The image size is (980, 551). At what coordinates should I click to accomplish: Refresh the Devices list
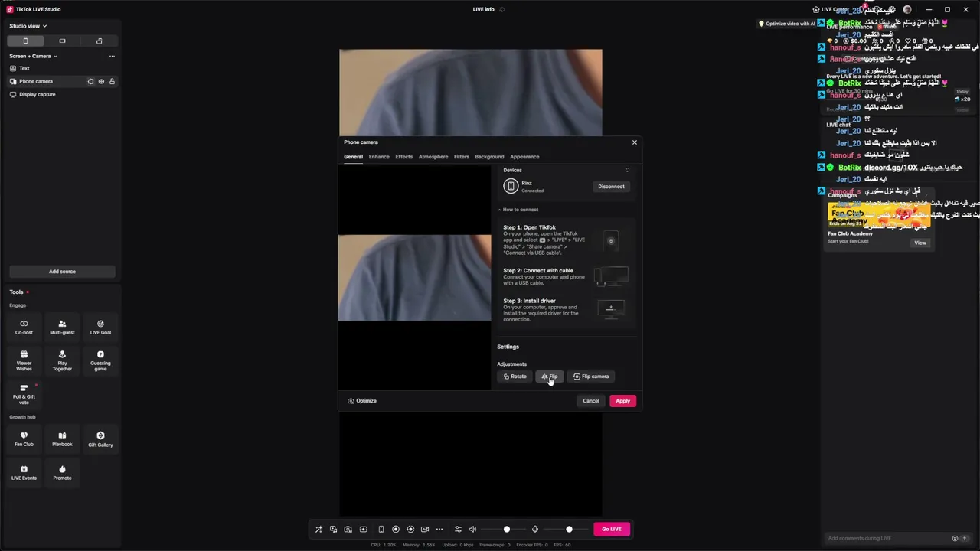[627, 170]
